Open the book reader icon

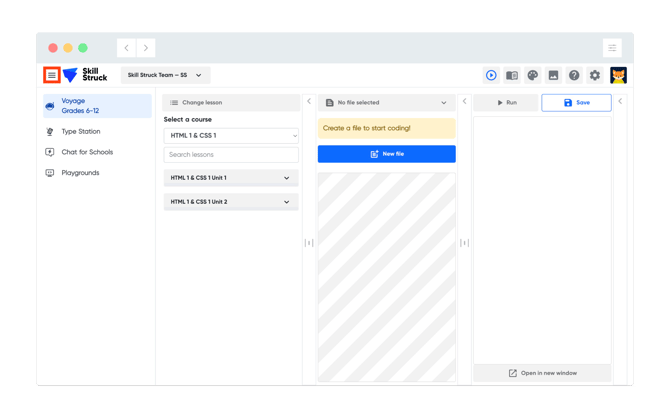click(x=512, y=76)
